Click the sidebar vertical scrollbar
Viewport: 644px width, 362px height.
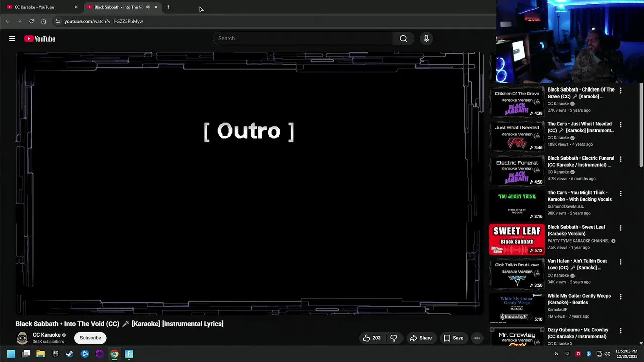coord(641,126)
